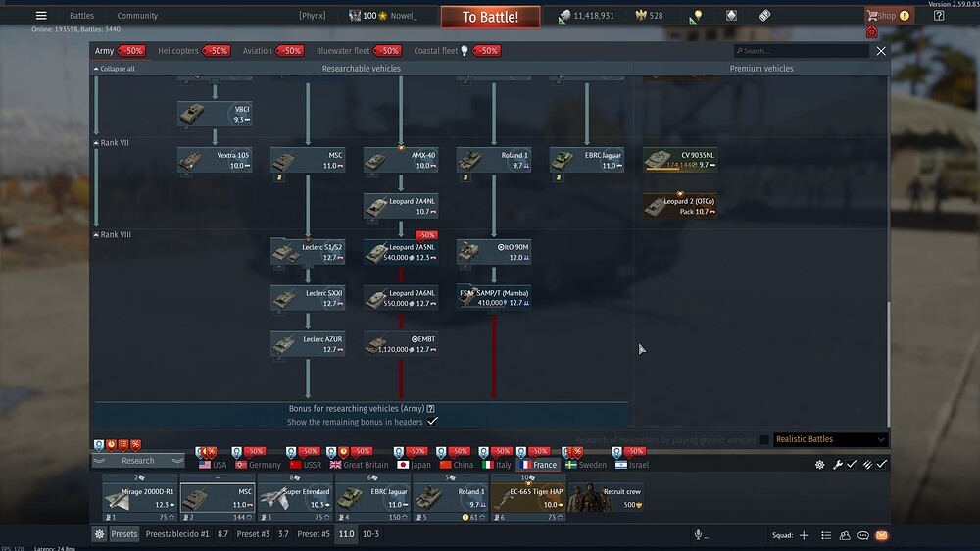Select the 10-3 preset
Viewport: 980px width, 551px height.
tap(370, 534)
